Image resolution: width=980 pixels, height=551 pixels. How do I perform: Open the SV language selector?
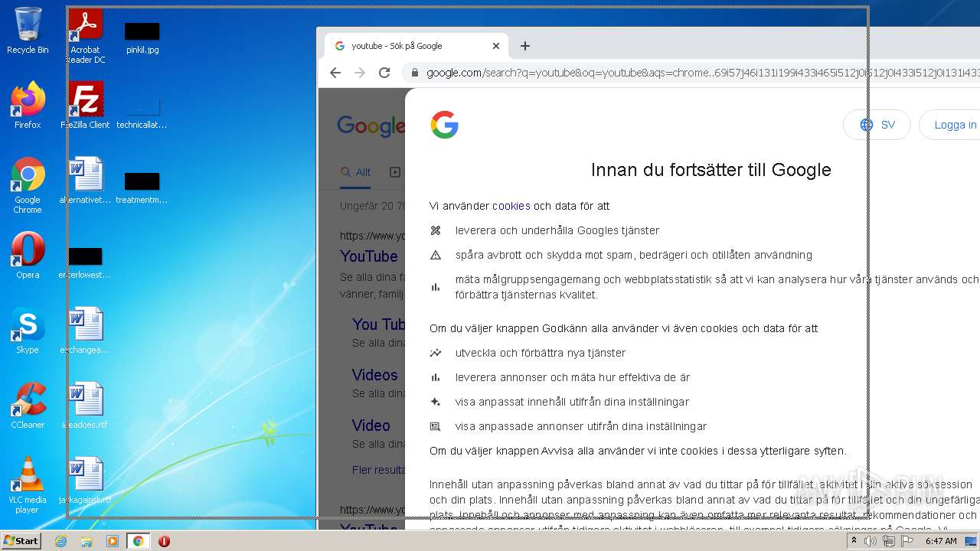click(877, 125)
